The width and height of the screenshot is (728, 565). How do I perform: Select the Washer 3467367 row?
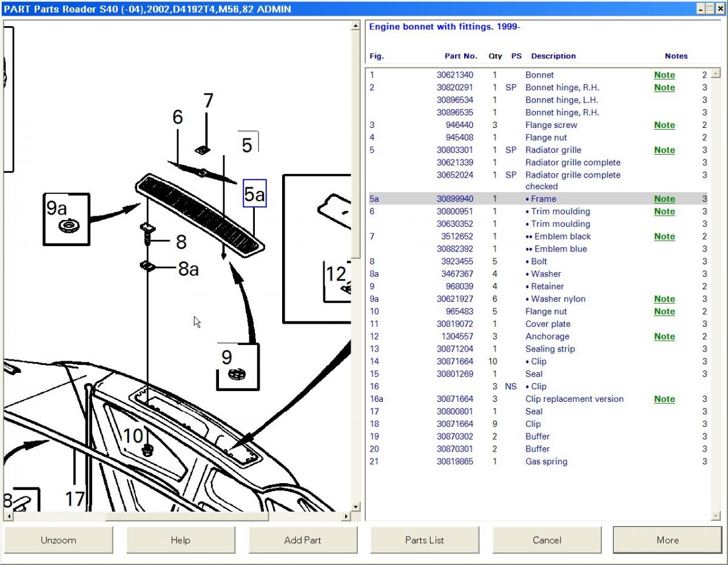click(539, 274)
